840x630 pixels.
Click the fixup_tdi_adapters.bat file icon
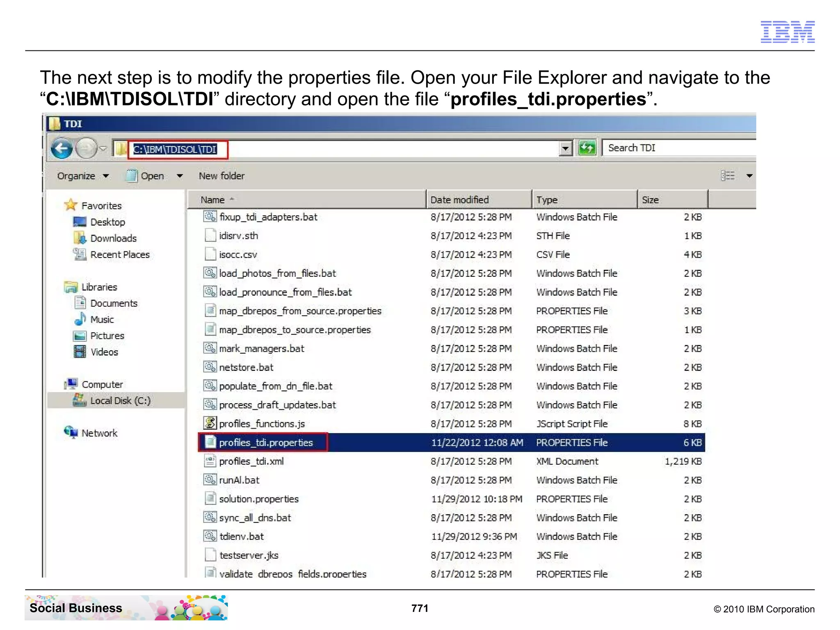coord(210,216)
